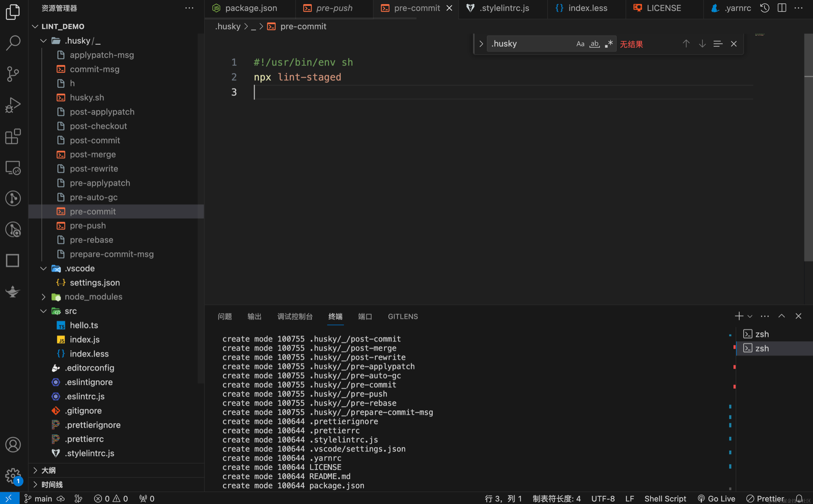Open the GITLENS panel tab
Screen dimensions: 813x504
click(x=403, y=316)
